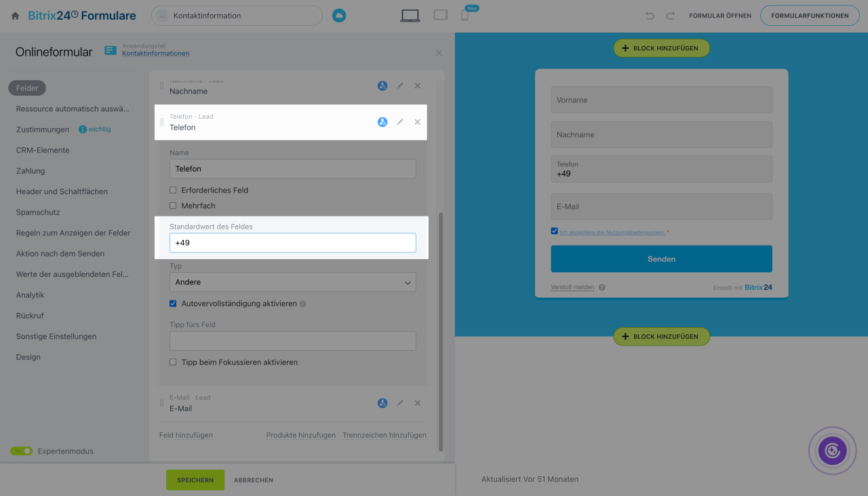Open Werte der ausgeblendeten Felder section
The height and width of the screenshot is (496, 868).
tap(73, 274)
